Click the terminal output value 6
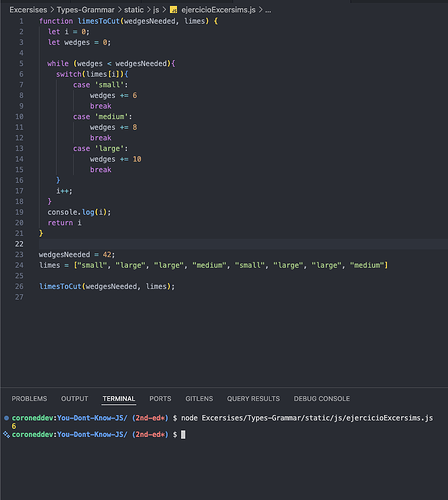The width and height of the screenshot is (448, 500). point(14,426)
